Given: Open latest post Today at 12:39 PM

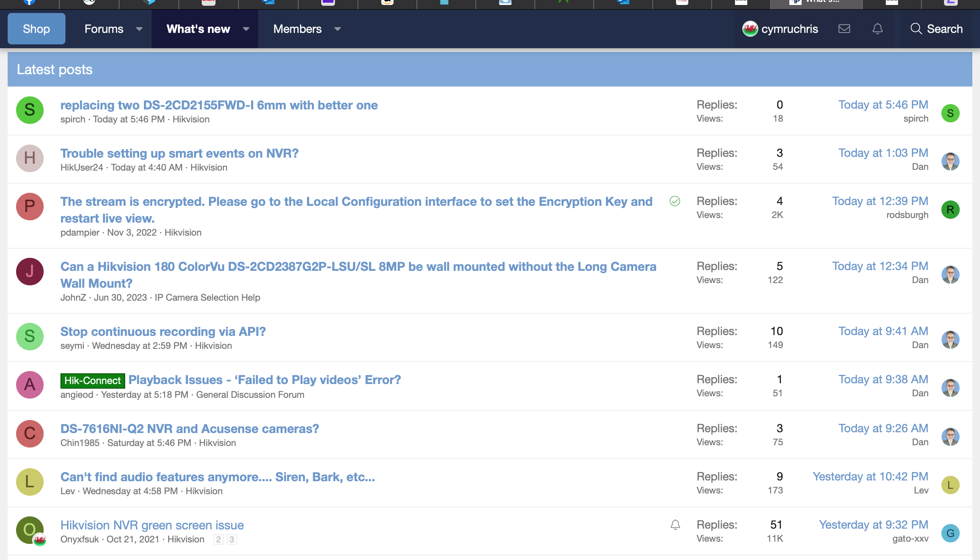Looking at the screenshot, I should coord(880,201).
